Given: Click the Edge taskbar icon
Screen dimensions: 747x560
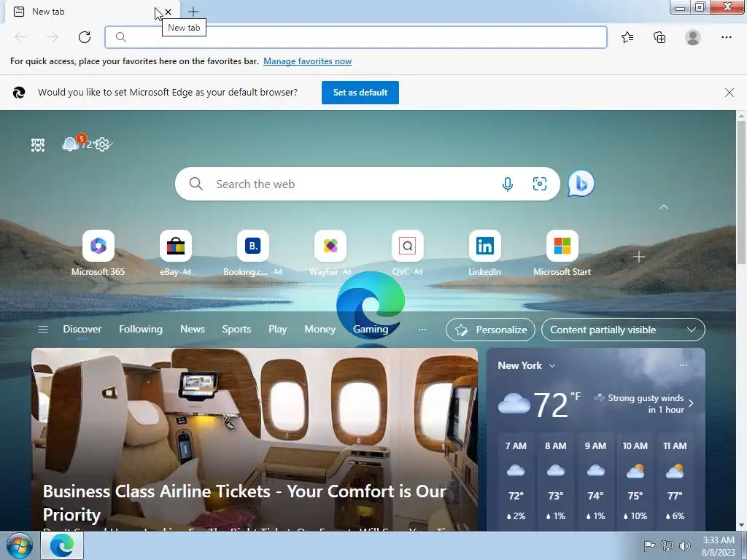Looking at the screenshot, I should pos(62,545).
